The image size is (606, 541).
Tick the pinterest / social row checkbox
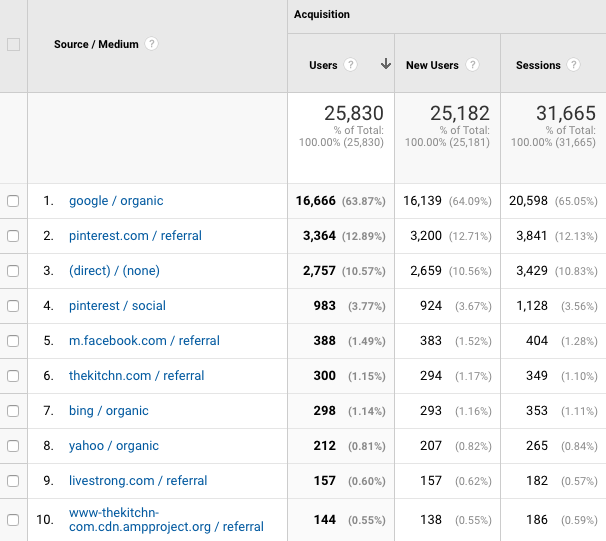tap(13, 306)
